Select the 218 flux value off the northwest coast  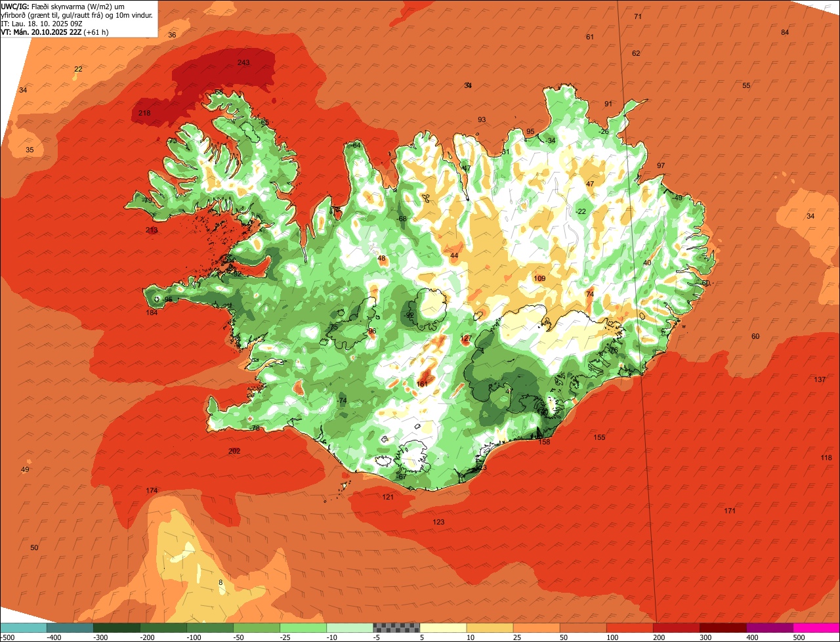click(144, 113)
